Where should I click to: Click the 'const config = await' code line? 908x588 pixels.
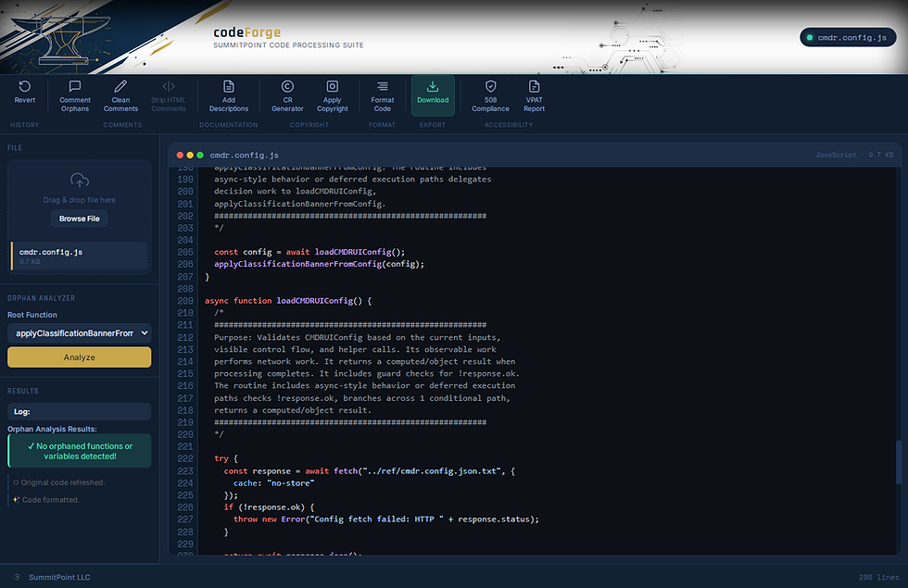point(309,252)
